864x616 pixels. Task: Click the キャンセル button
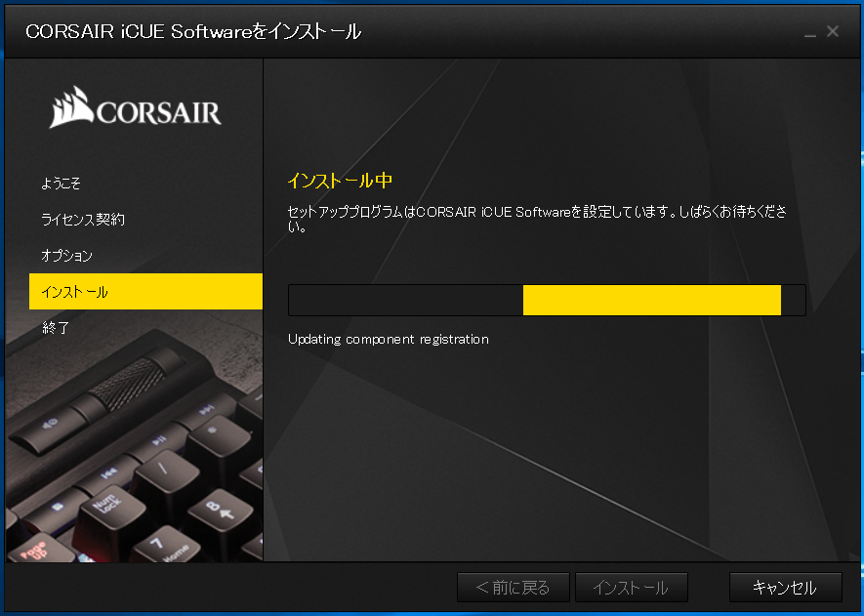click(x=785, y=588)
